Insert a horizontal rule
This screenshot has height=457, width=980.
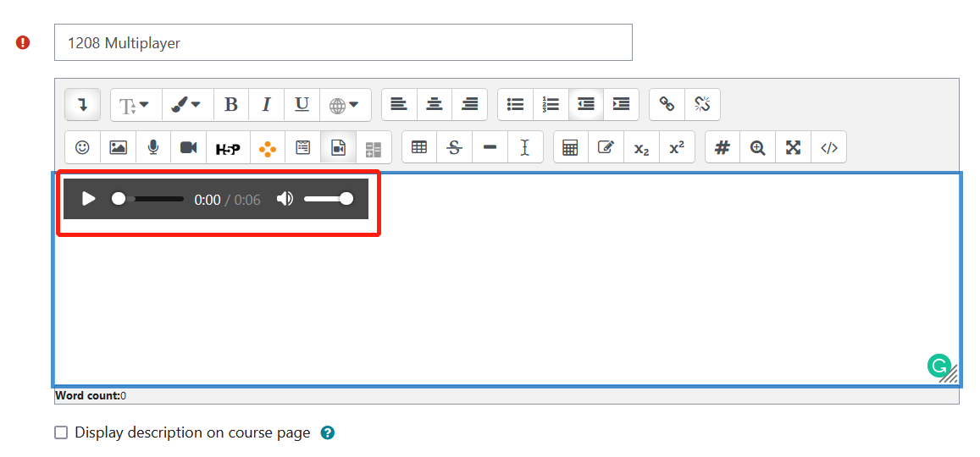pyautogui.click(x=490, y=147)
